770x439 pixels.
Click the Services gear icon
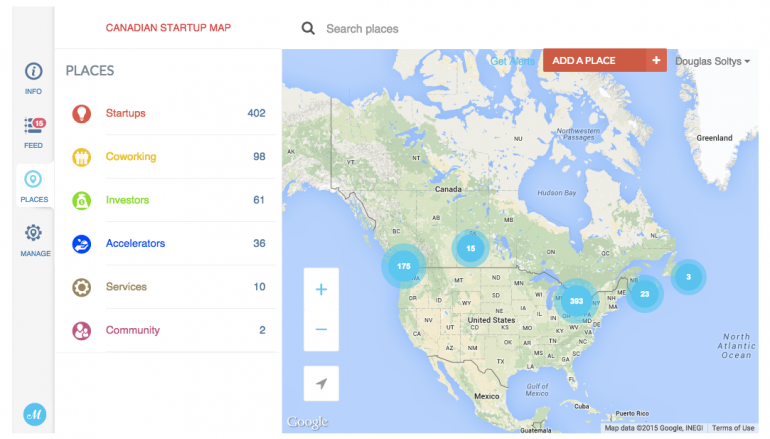pos(82,287)
